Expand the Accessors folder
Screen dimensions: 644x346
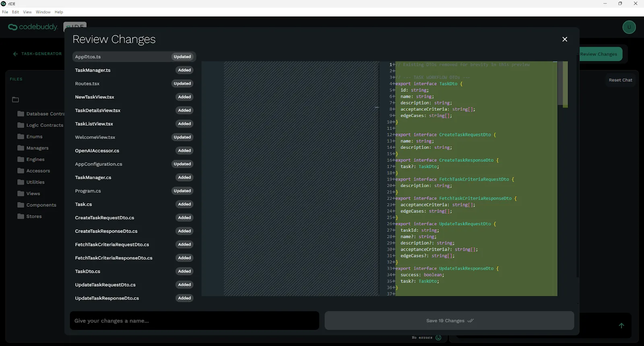(x=34, y=171)
